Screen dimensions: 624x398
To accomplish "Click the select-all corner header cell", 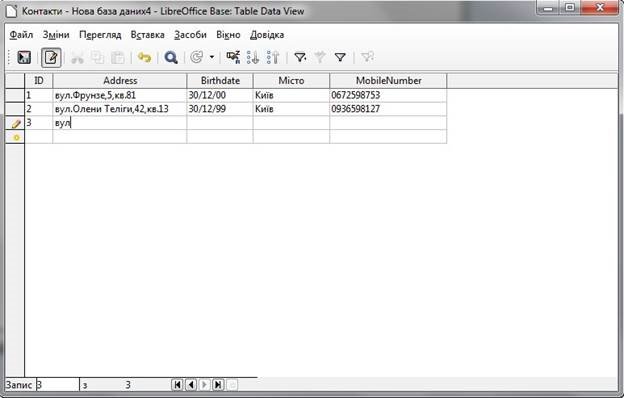I will tap(15, 81).
